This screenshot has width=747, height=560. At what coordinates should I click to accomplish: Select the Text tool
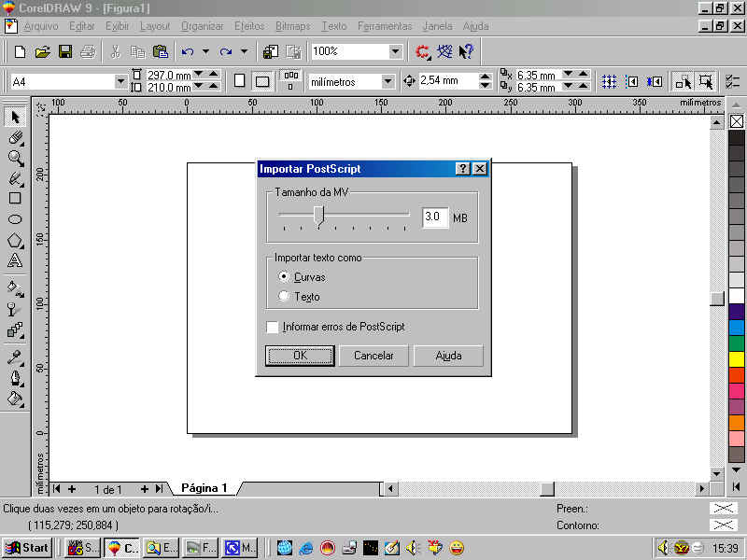coord(15,260)
